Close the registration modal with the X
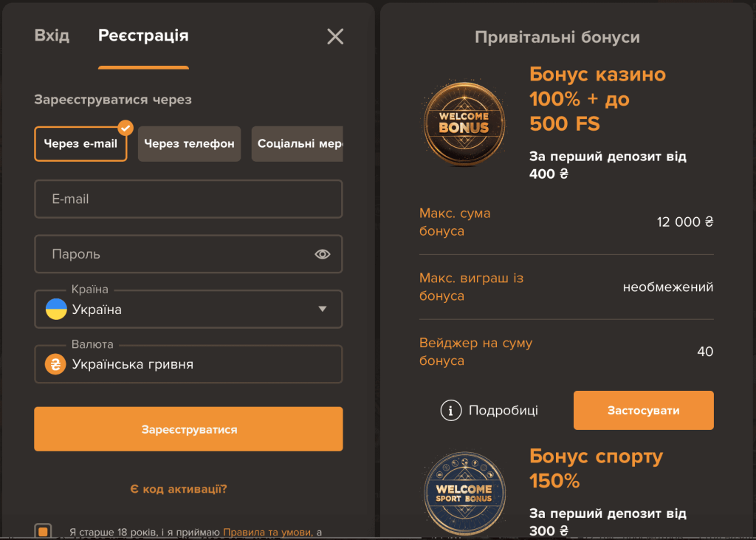Viewport: 756px width, 540px height. click(x=334, y=36)
